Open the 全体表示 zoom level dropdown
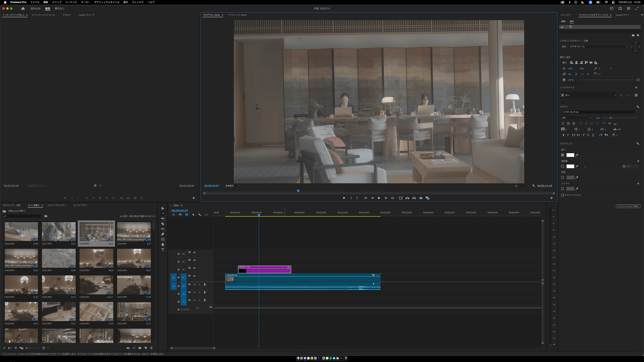Image resolution: width=644 pixels, height=362 pixels. click(232, 186)
